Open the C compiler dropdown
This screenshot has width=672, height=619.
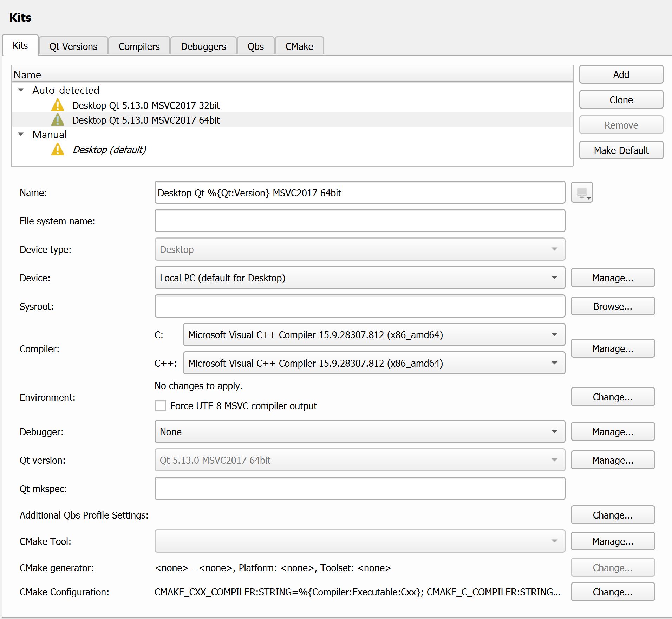pos(373,335)
